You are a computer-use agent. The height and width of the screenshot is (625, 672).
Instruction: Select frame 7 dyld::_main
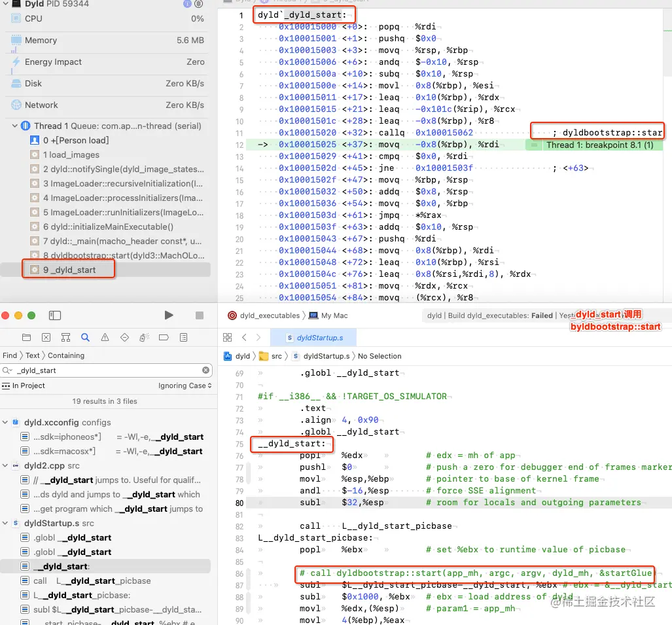click(116, 241)
